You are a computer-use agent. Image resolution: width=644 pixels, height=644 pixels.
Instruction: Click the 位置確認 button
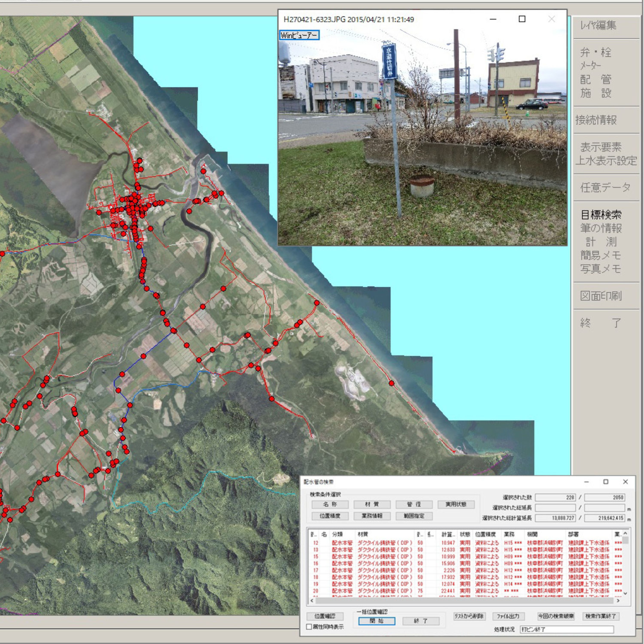coord(325,616)
